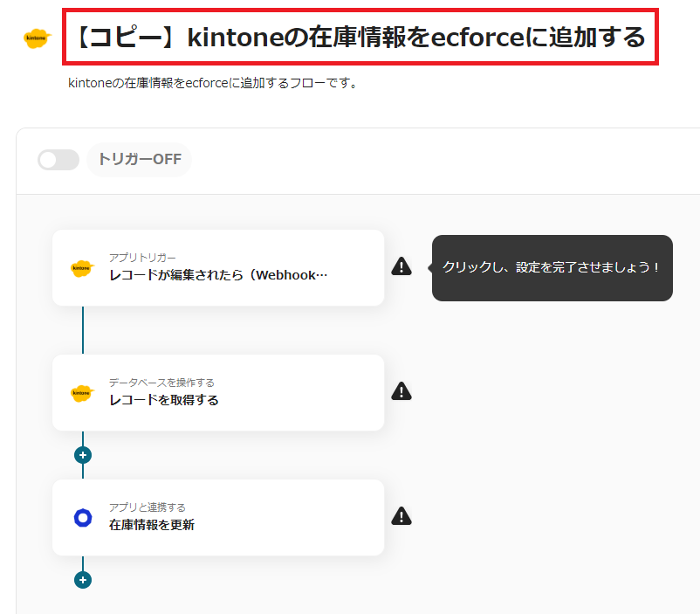The width and height of the screenshot is (700, 614).
Task: Click the highlighted flow title text
Action: point(358,38)
